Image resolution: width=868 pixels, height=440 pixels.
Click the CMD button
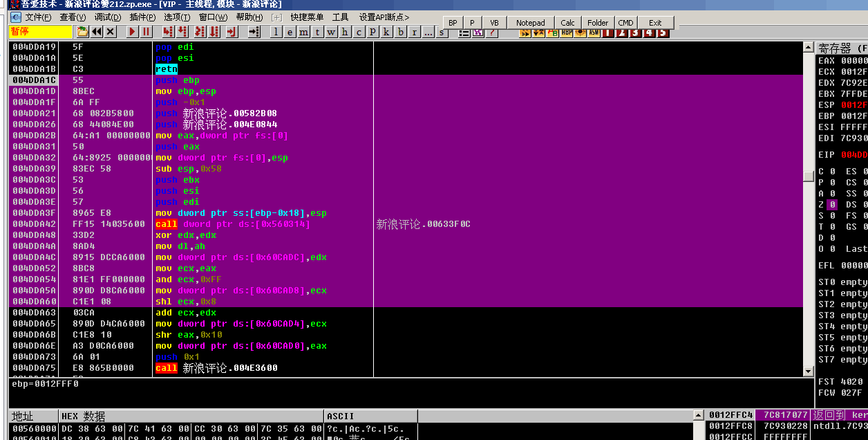625,23
